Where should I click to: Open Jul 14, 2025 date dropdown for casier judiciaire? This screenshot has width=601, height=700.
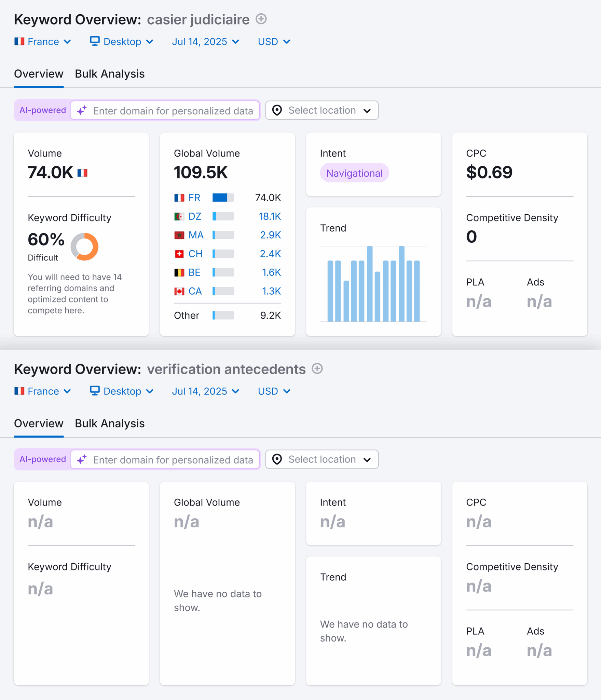click(x=205, y=42)
